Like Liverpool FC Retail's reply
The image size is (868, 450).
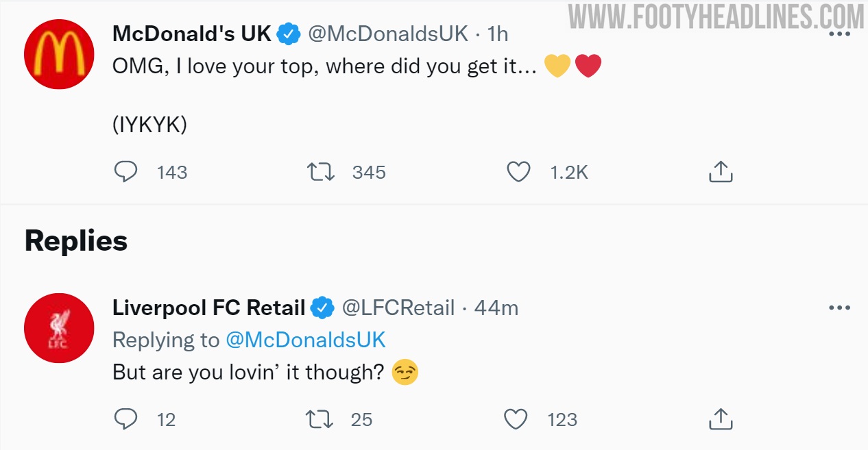click(516, 418)
